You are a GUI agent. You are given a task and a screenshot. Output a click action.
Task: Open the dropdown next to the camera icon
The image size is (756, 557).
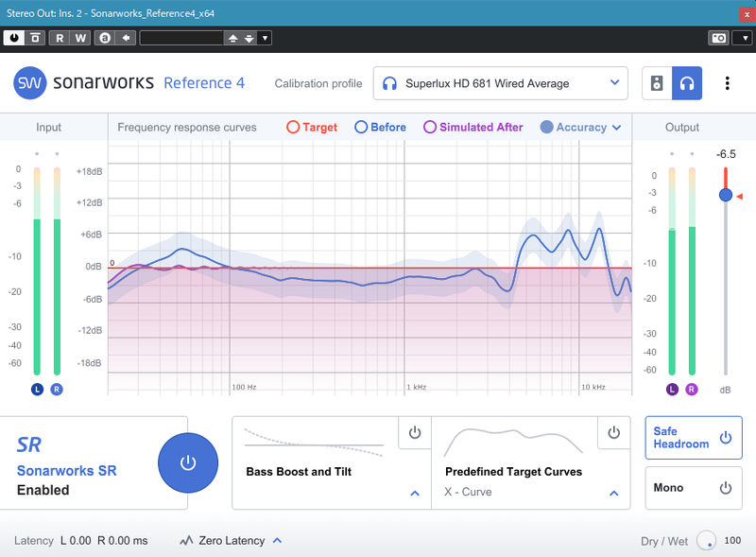coord(744,38)
